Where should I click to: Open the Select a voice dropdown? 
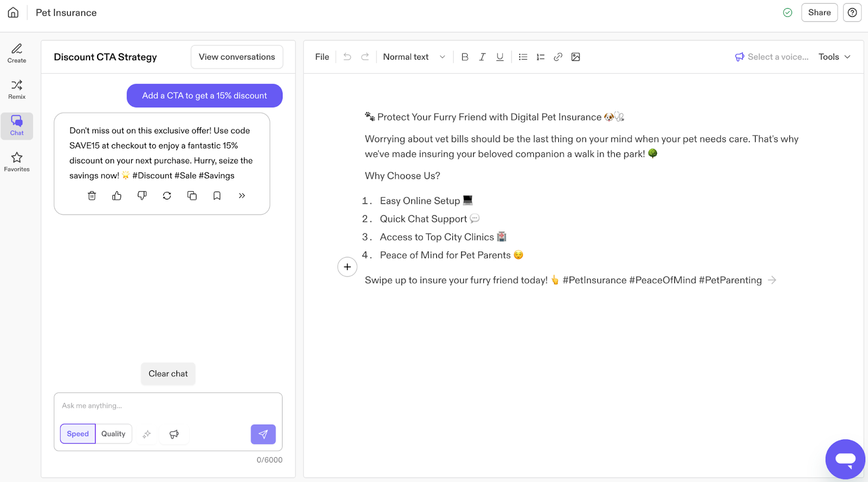(x=772, y=57)
